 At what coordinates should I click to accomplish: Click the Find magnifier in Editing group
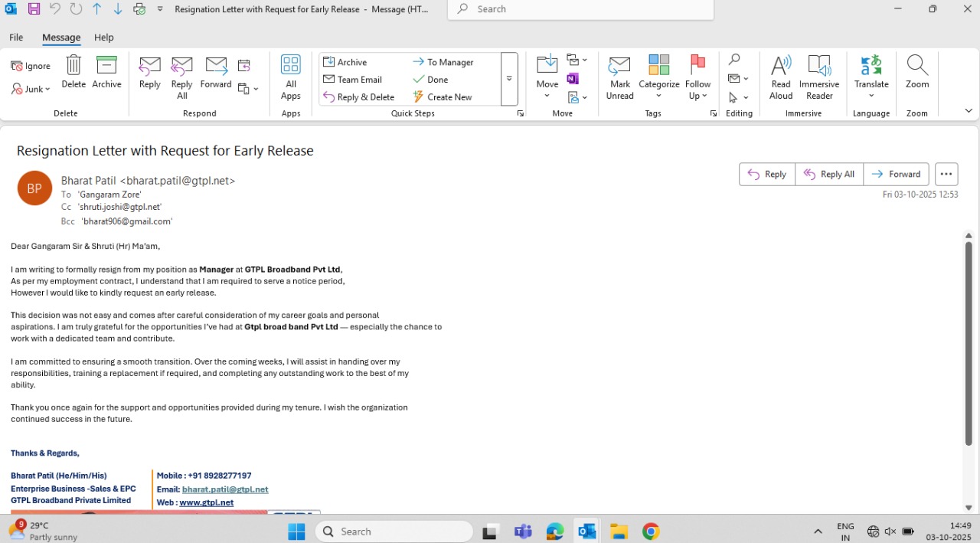734,60
